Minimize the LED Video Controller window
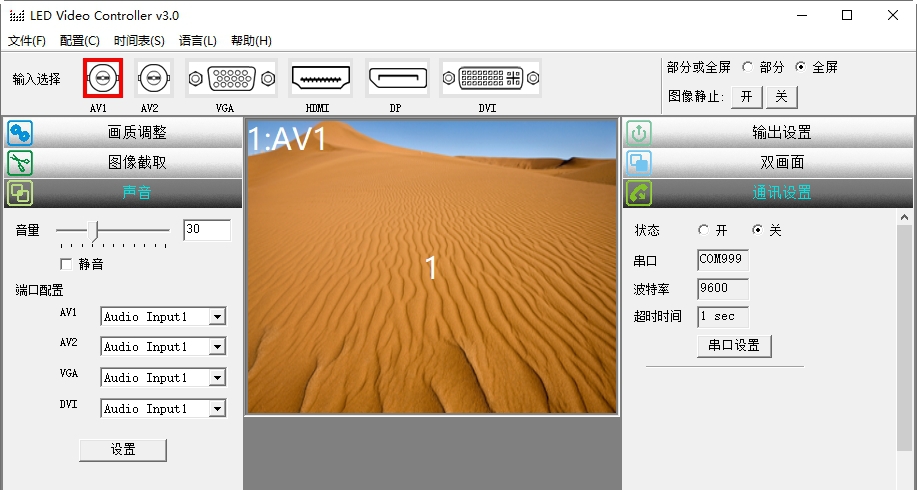 tap(801, 16)
